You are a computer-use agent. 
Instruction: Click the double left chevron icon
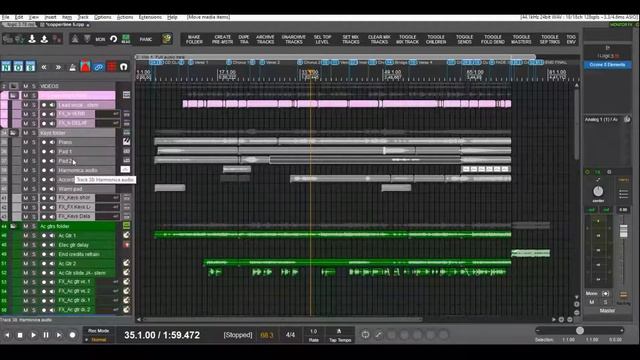pyautogui.click(x=44, y=67)
